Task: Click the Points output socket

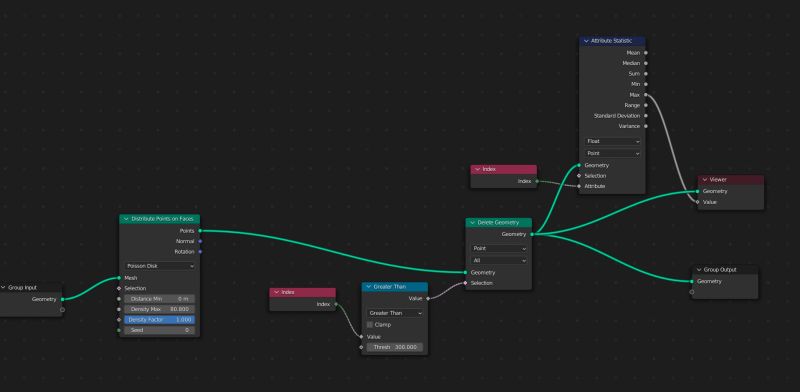Action: pyautogui.click(x=200, y=231)
